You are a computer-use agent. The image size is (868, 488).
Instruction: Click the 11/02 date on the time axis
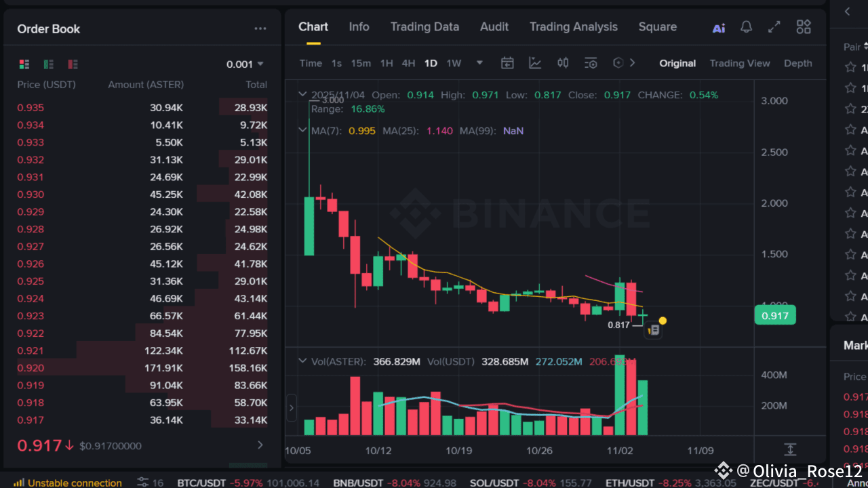pyautogui.click(x=620, y=450)
